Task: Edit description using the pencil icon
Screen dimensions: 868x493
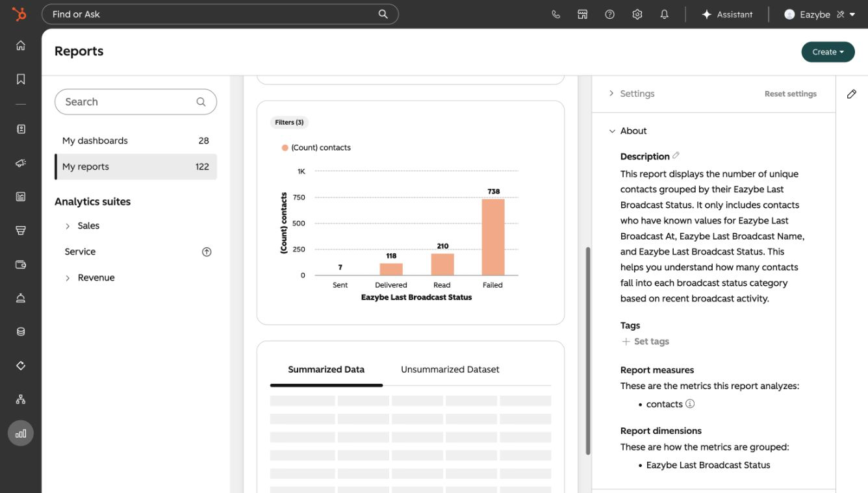Action: [676, 156]
